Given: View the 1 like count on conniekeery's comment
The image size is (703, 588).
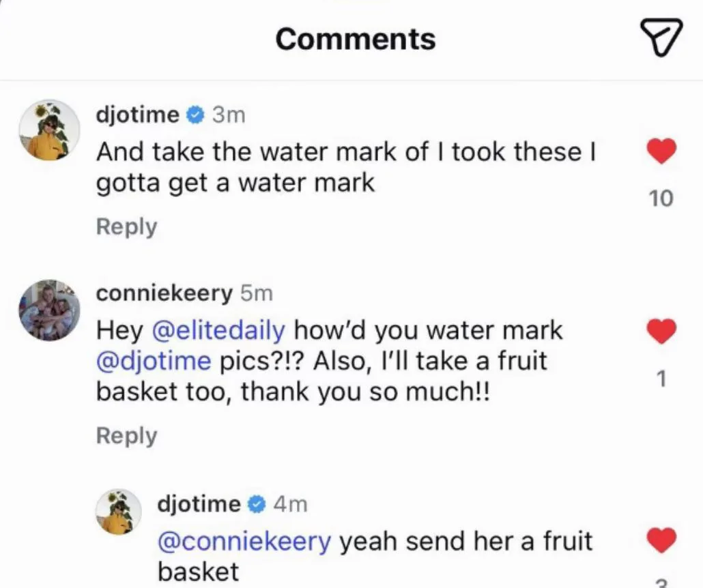Looking at the screenshot, I should coord(660,379).
